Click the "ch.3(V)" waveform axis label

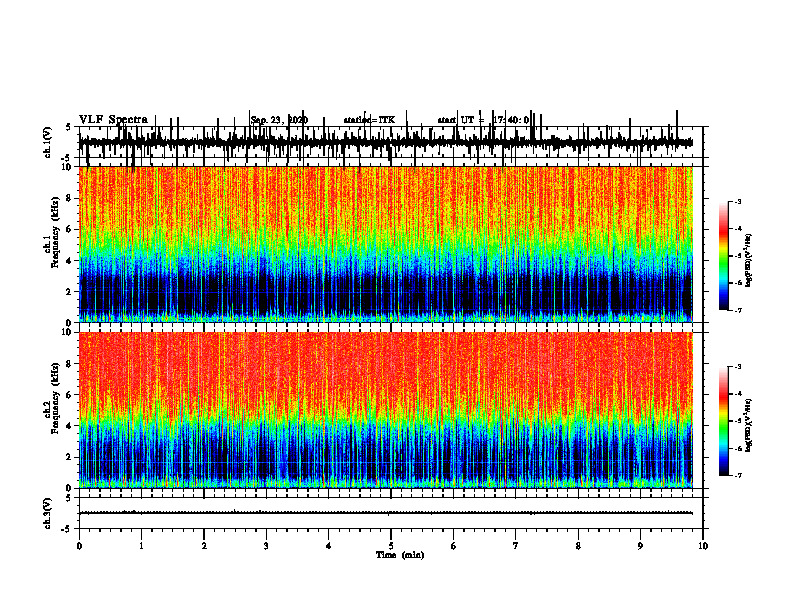point(47,513)
